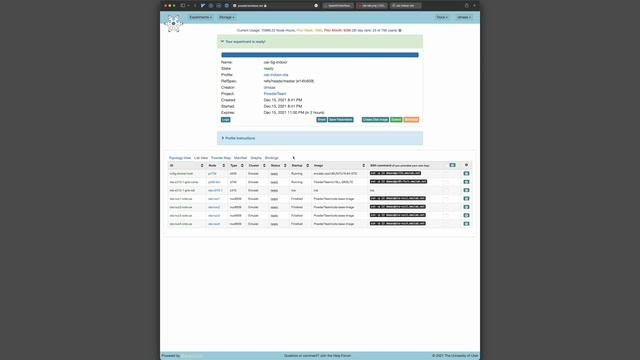This screenshot has width=640, height=360.
Task: Open the Experiments dropdown menu
Action: pyautogui.click(x=200, y=17)
